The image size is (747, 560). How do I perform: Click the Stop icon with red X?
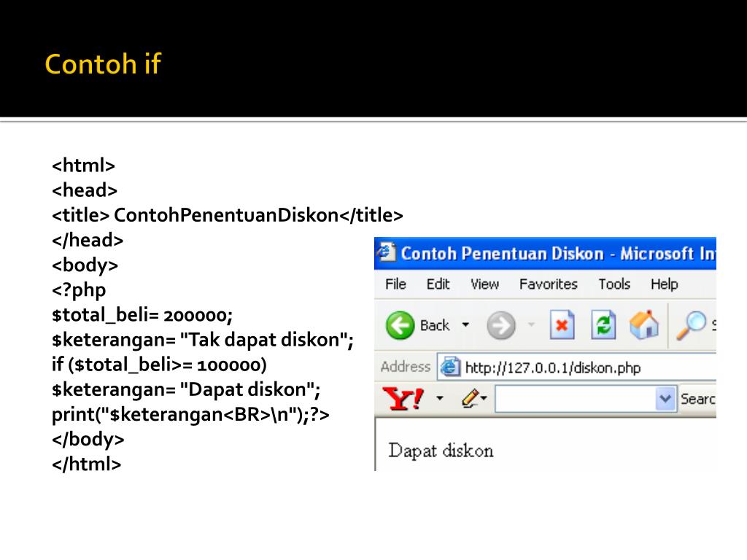pyautogui.click(x=562, y=325)
